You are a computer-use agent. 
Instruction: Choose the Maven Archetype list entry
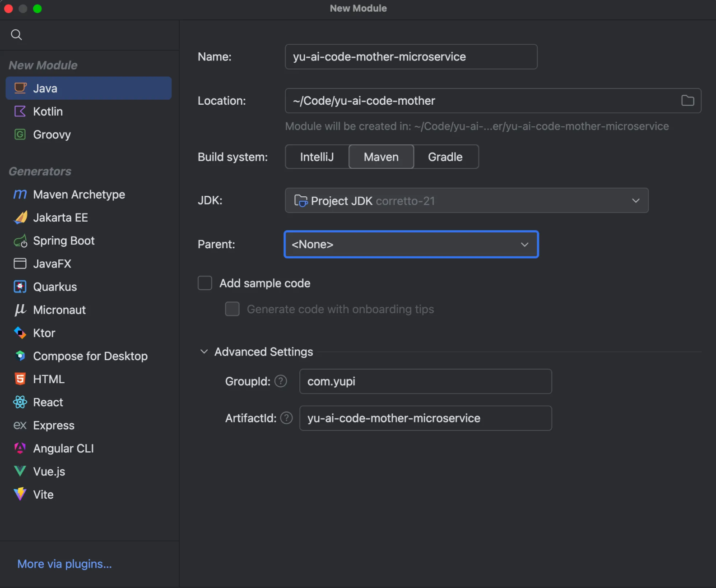[x=88, y=194]
